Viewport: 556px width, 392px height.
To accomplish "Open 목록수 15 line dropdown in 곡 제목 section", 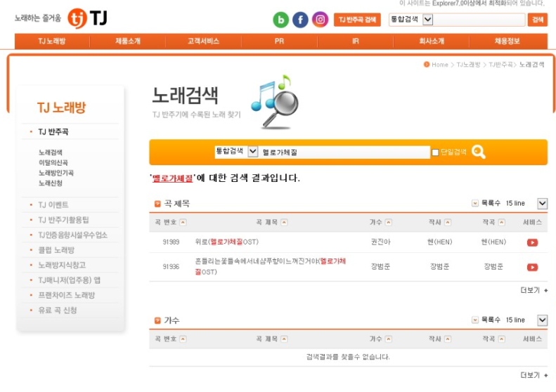I will [543, 204].
